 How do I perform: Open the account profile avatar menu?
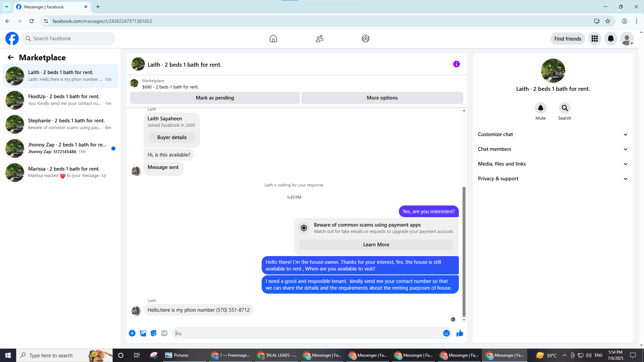pyautogui.click(x=627, y=39)
